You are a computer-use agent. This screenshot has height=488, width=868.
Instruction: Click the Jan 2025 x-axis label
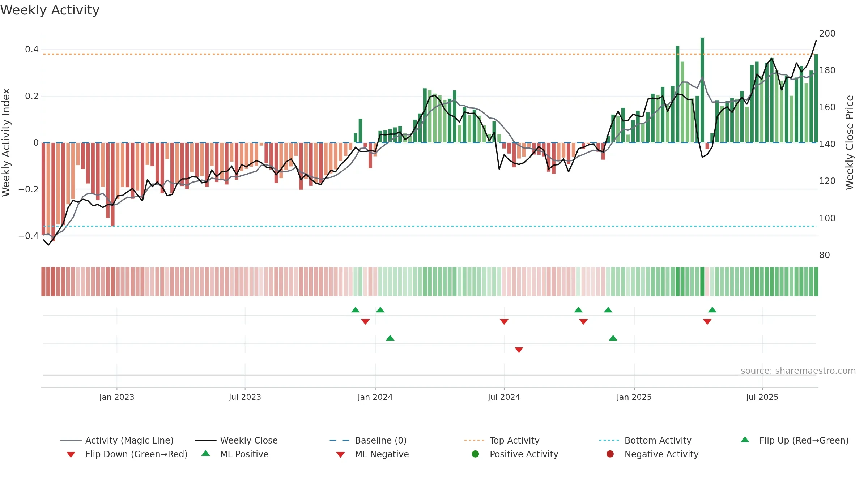pos(634,397)
